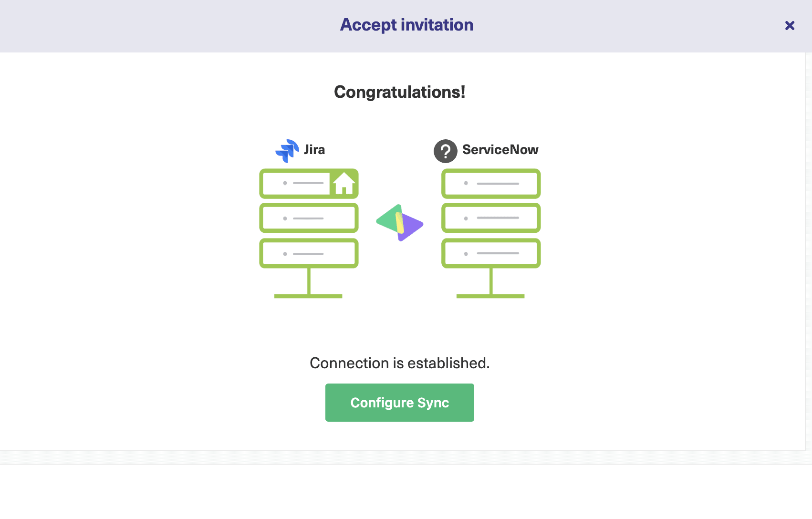The height and width of the screenshot is (519, 812).
Task: Click the Jira label text
Action: tap(314, 150)
